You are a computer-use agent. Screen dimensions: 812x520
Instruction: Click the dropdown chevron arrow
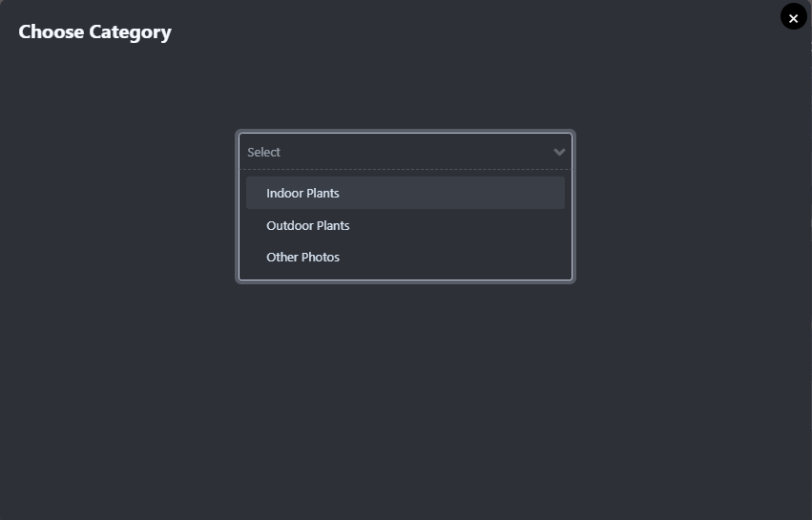559,152
